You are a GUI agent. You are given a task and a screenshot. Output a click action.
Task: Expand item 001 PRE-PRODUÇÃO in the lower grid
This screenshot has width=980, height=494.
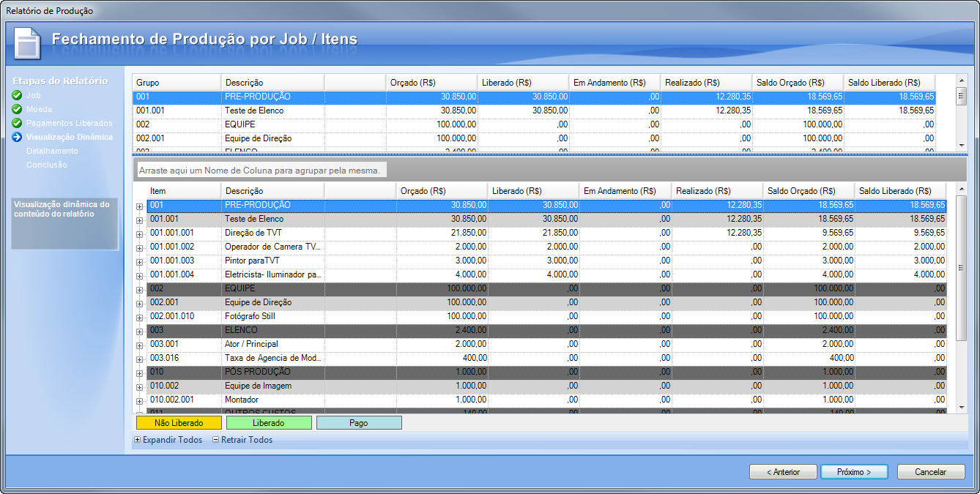pos(139,206)
